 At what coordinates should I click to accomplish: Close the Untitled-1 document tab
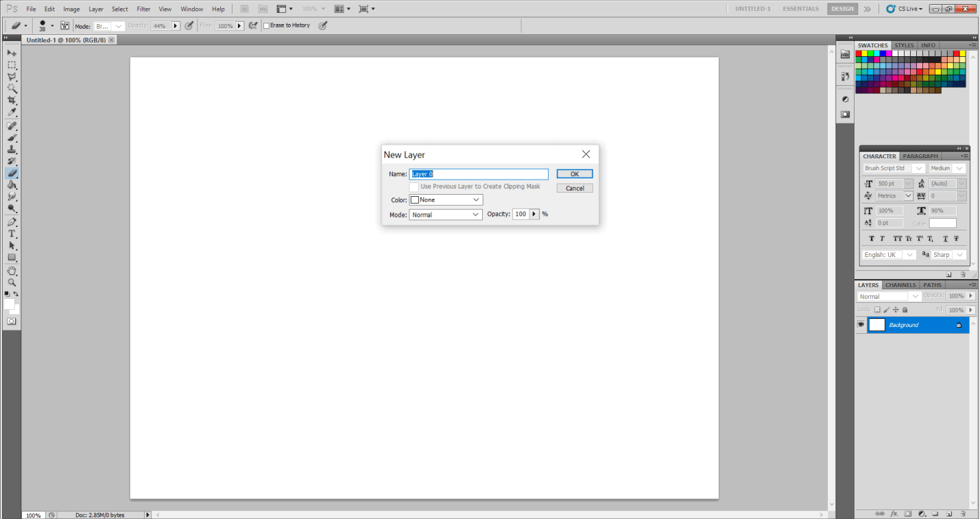(x=112, y=40)
